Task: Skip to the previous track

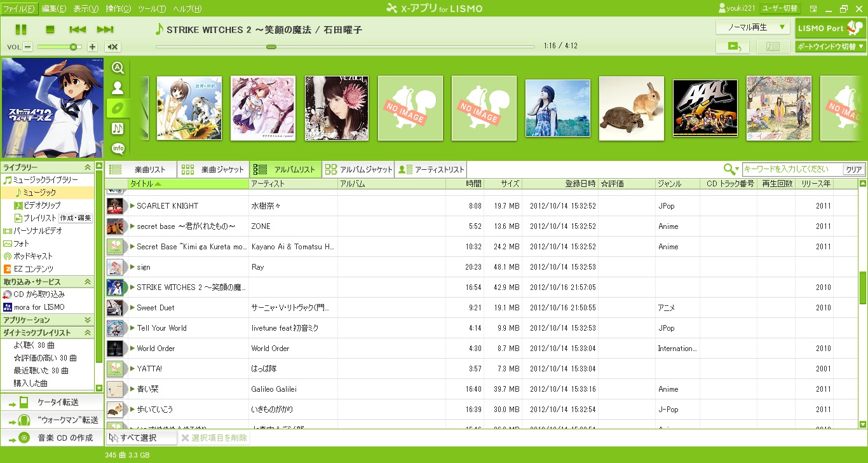Action: click(x=78, y=29)
